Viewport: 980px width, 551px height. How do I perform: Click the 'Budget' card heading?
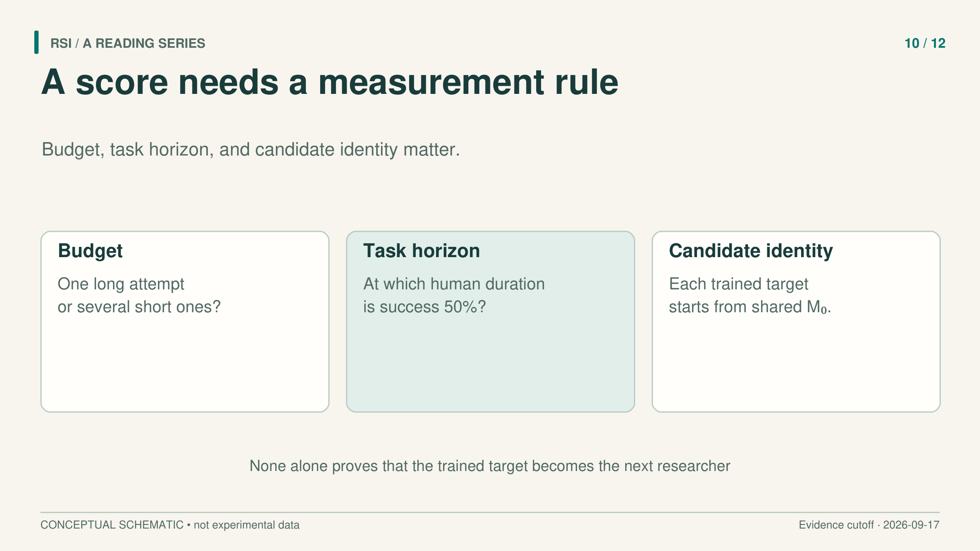coord(90,251)
